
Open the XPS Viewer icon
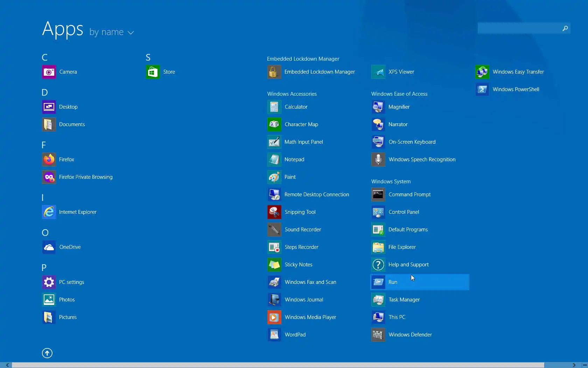tap(378, 72)
